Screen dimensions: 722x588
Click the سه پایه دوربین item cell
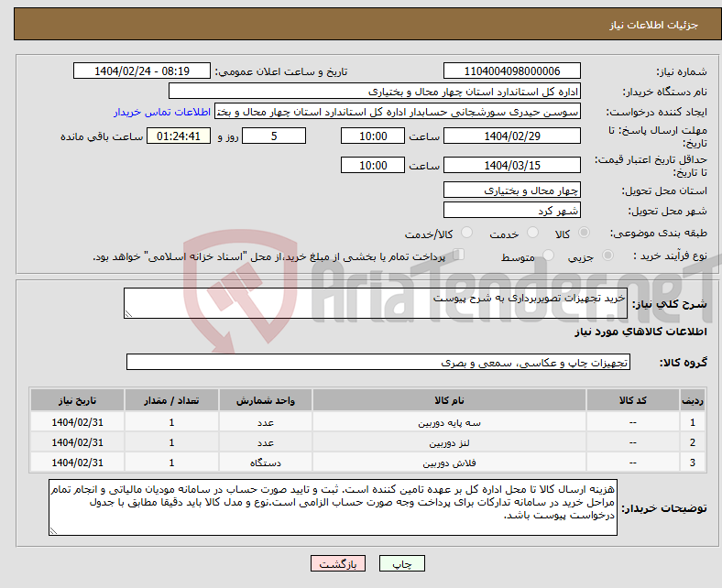point(449,423)
